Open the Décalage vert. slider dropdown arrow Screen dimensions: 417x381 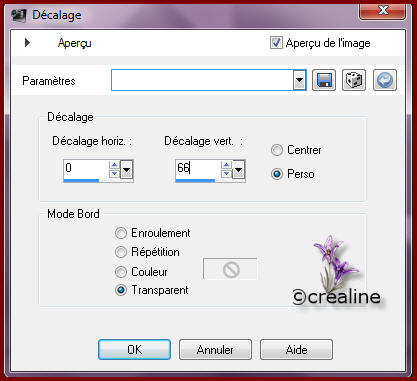pyautogui.click(x=238, y=170)
